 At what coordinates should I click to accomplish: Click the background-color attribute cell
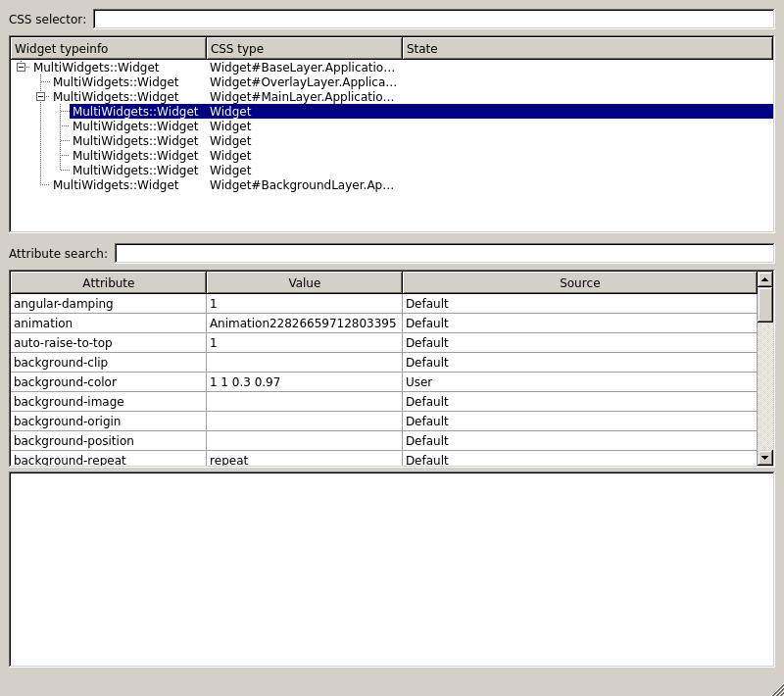108,382
